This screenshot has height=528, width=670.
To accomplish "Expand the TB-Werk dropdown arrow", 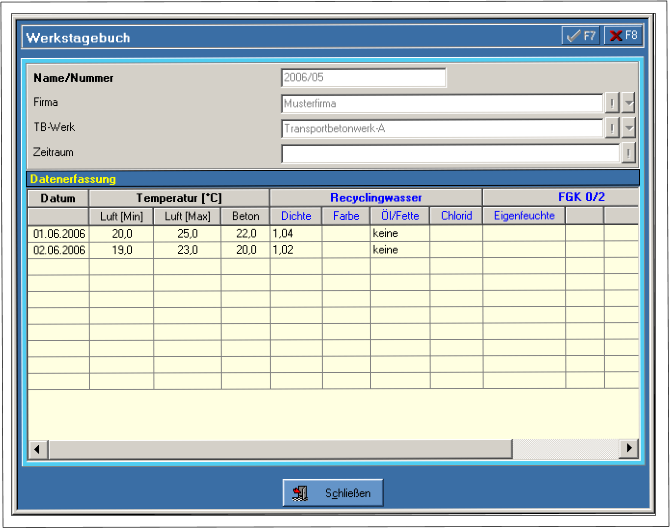I will pos(628,128).
